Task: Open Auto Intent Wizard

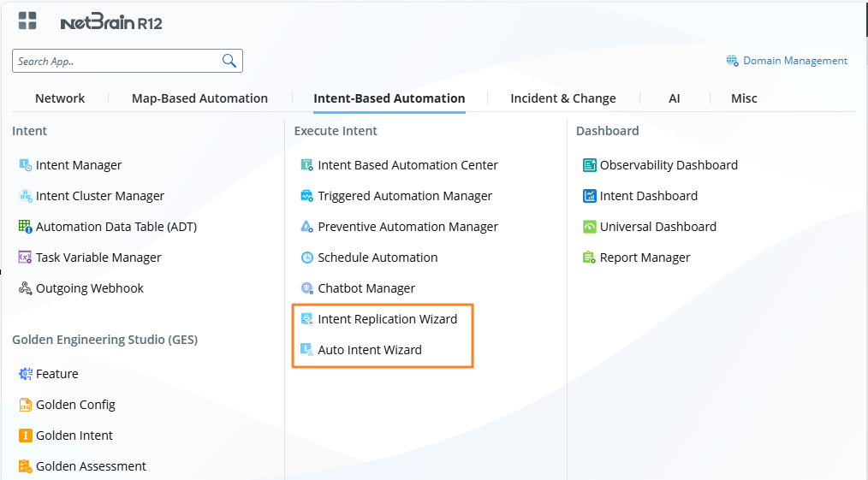Action: pyautogui.click(x=369, y=350)
